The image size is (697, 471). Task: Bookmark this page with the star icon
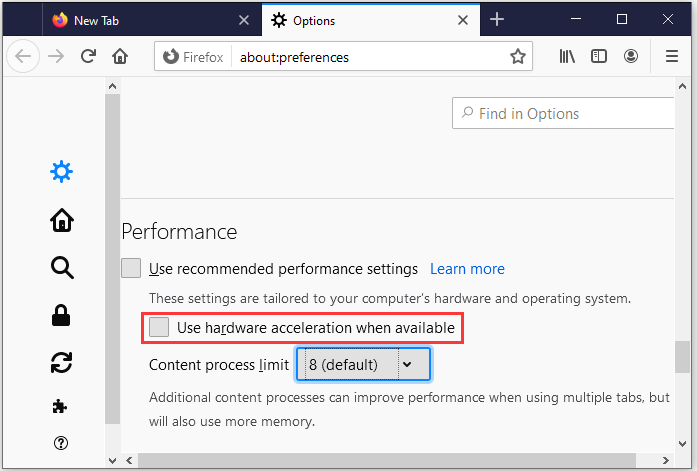(517, 56)
